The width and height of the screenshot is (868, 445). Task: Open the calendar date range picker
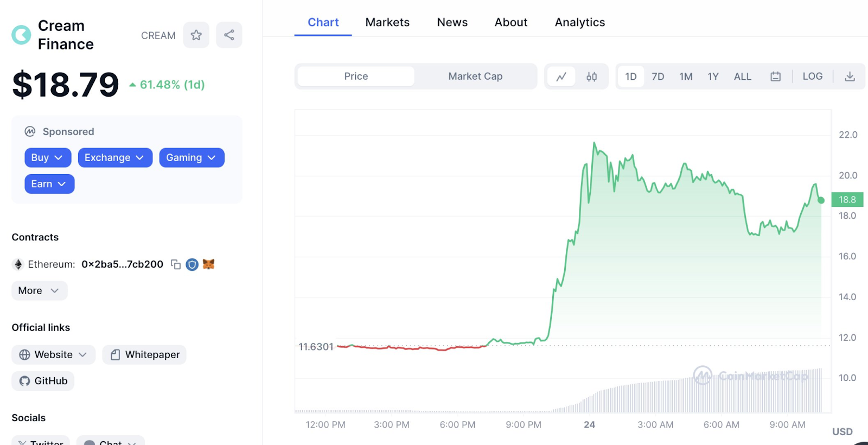click(x=775, y=77)
